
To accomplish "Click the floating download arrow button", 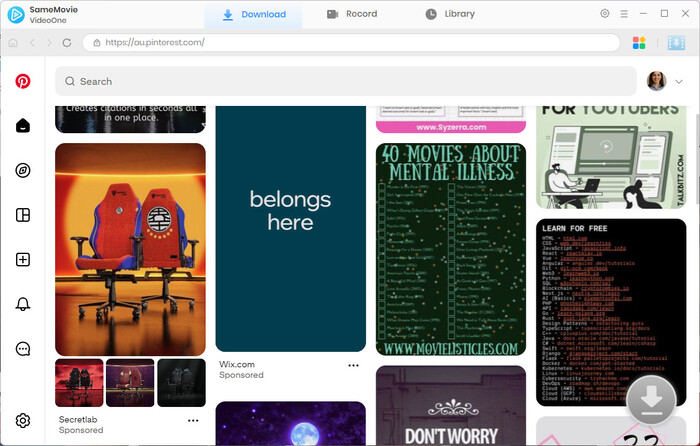I will (651, 402).
